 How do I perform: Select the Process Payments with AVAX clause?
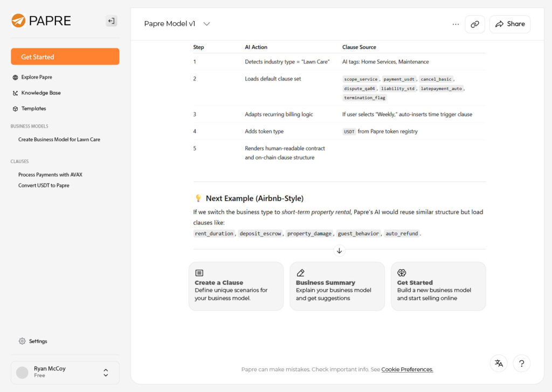tap(50, 174)
